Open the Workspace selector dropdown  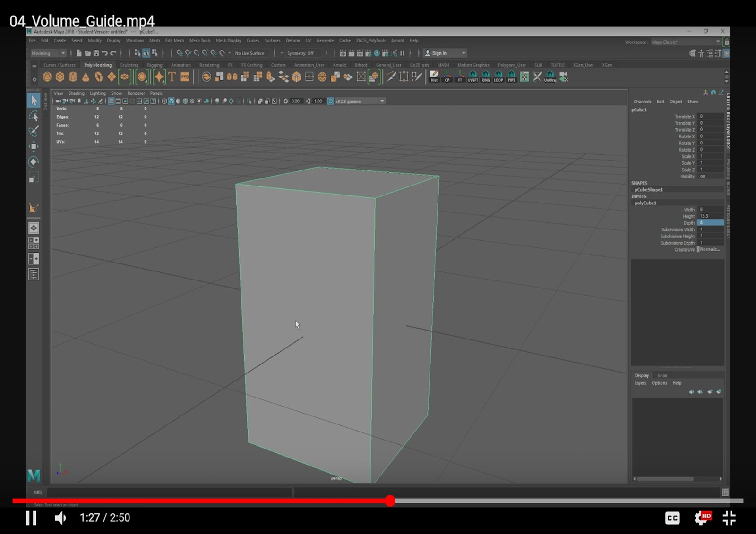click(x=717, y=42)
